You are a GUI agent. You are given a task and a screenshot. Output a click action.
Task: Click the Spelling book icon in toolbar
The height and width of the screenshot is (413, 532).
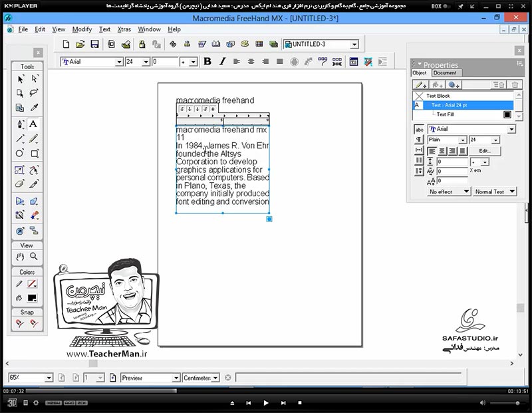[215, 44]
